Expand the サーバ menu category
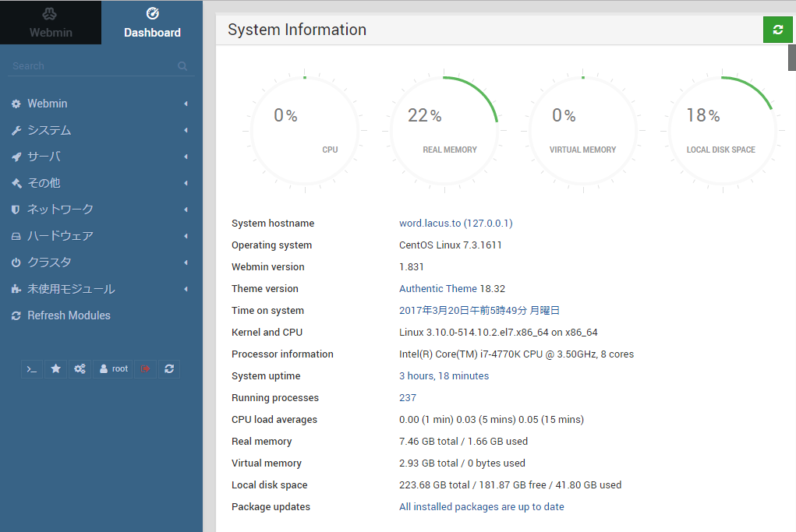Viewport: 796px width, 532px height. click(44, 157)
